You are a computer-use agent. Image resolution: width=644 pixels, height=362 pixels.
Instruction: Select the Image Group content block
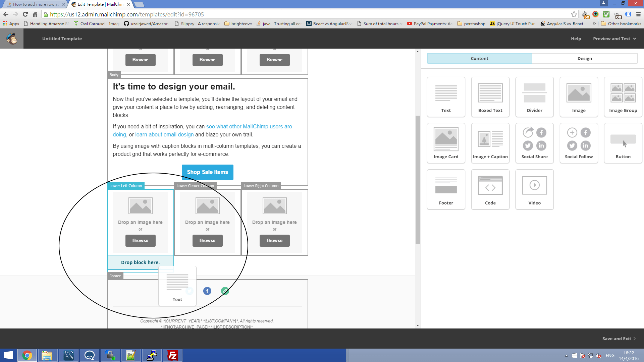[x=623, y=97]
